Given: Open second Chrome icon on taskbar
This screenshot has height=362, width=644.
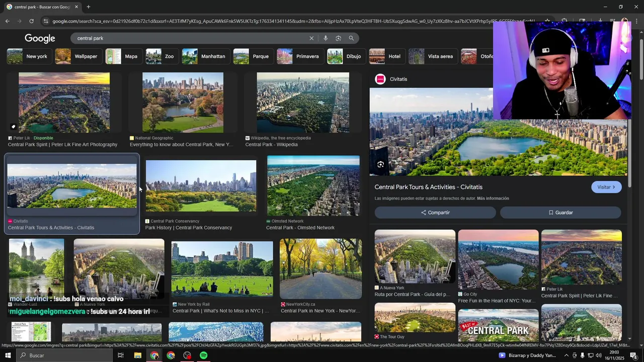Looking at the screenshot, I should tap(171, 355).
